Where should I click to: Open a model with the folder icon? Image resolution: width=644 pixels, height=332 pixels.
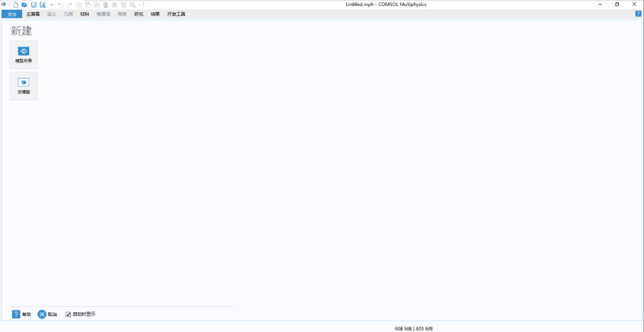[24, 5]
